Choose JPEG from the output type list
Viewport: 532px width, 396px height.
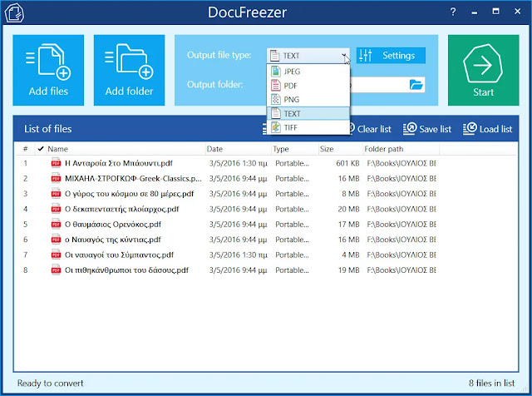click(308, 72)
